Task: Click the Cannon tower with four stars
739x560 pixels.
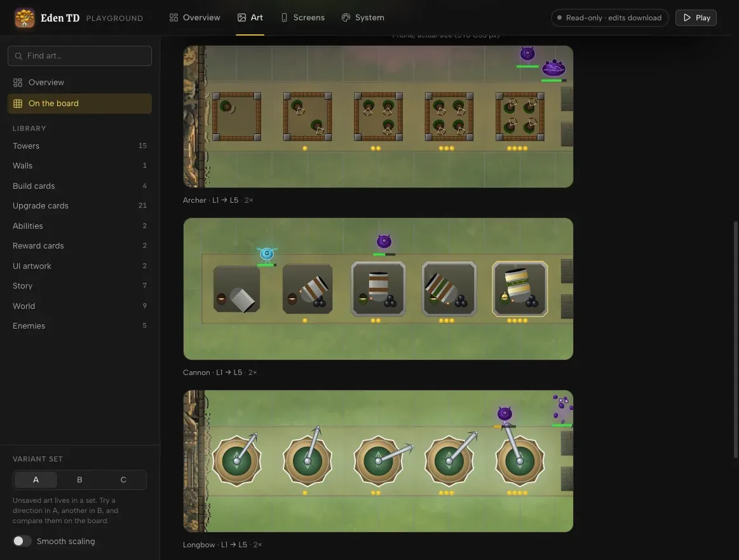Action: pyautogui.click(x=520, y=289)
